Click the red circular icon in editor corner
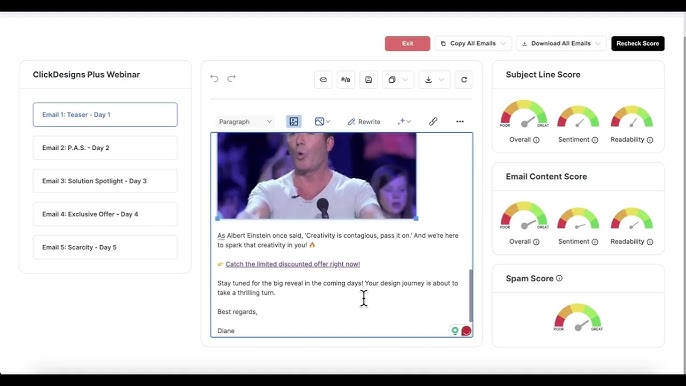The height and width of the screenshot is (386, 686). [466, 331]
